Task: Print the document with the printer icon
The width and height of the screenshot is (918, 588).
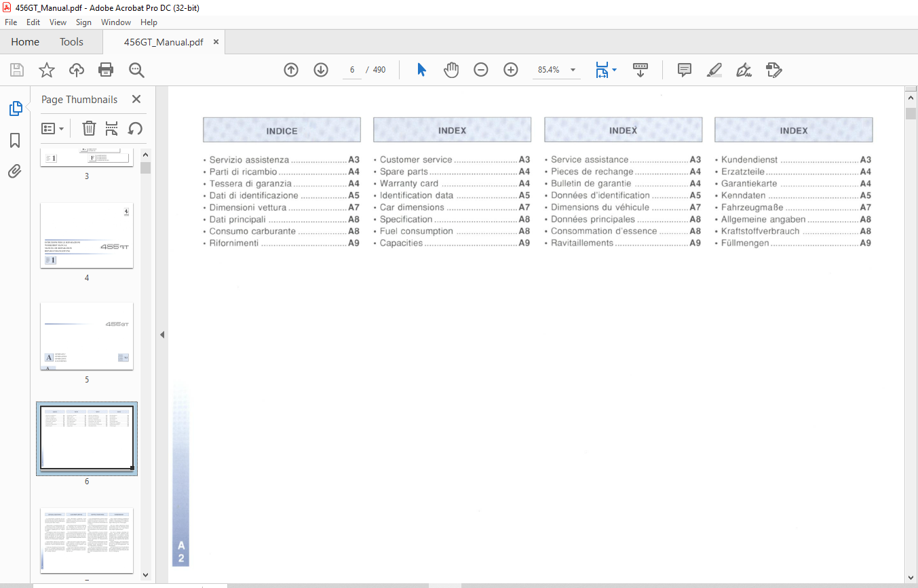Action: (106, 70)
